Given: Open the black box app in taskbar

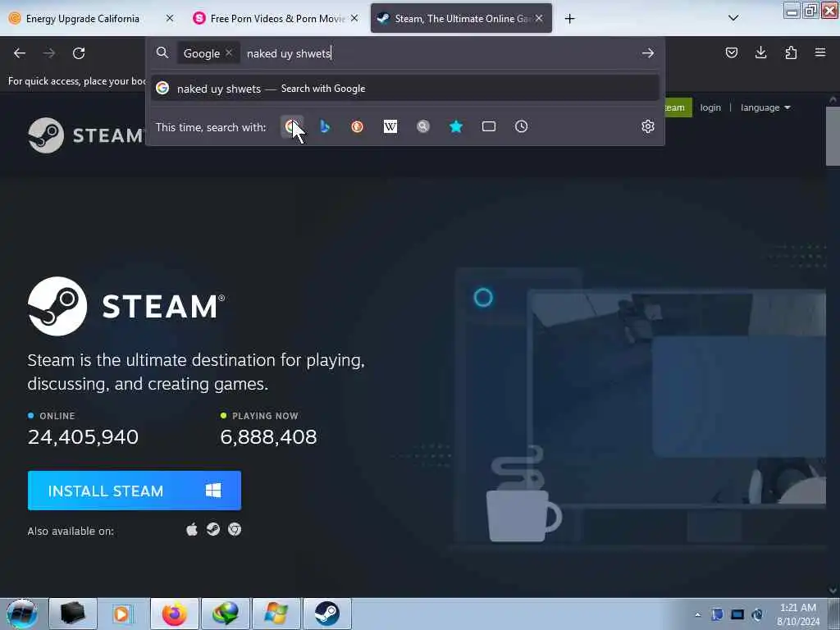Looking at the screenshot, I should tap(73, 614).
